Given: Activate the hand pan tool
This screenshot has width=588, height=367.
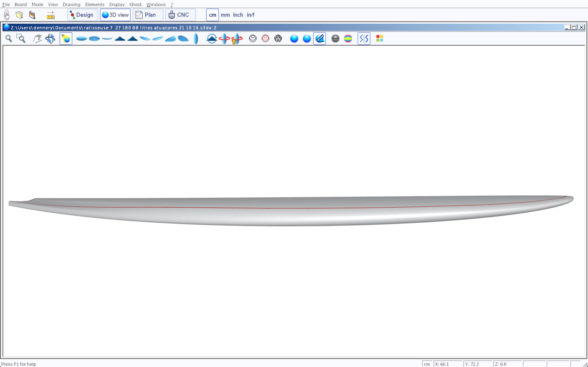Looking at the screenshot, I should (x=37, y=39).
